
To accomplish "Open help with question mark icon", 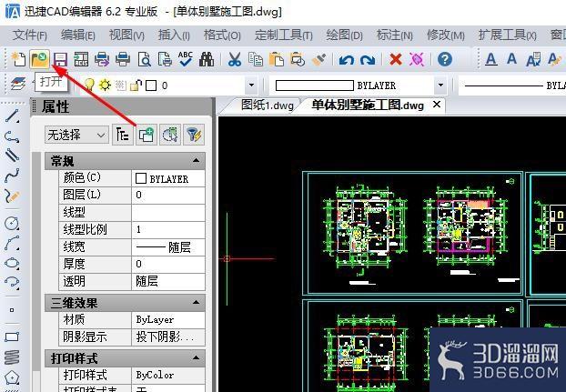I will pos(445,59).
